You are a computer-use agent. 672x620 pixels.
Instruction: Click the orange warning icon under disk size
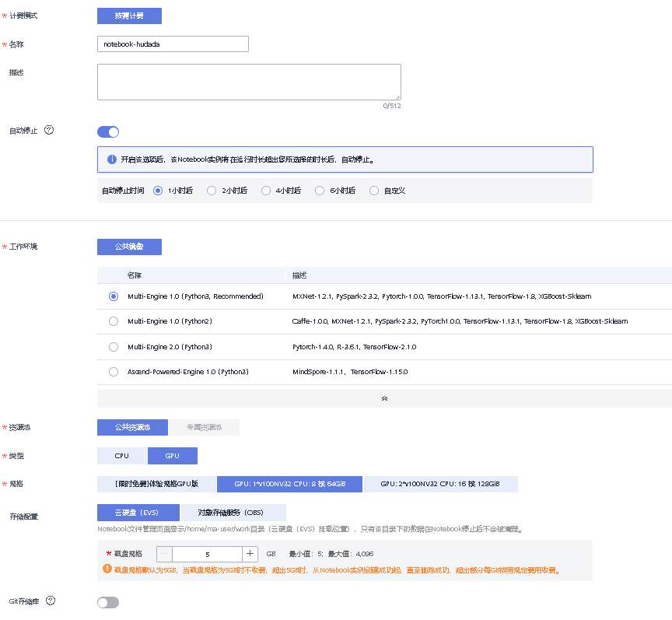pos(107,569)
